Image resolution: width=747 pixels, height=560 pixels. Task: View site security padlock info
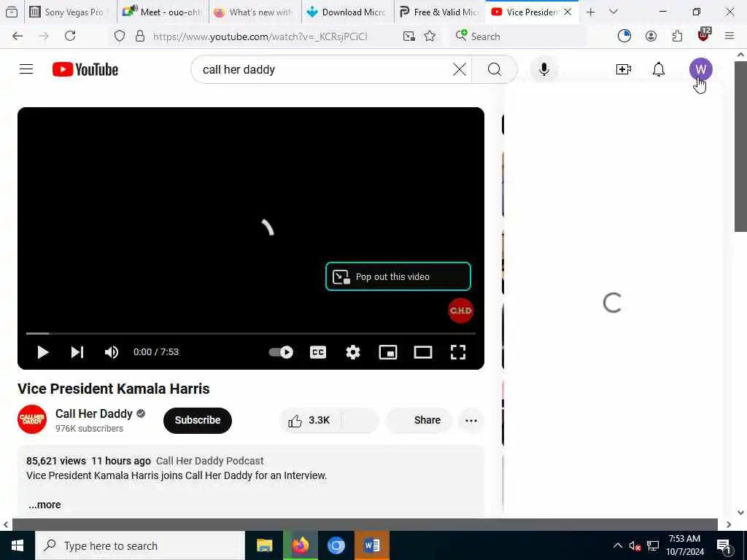(x=139, y=36)
